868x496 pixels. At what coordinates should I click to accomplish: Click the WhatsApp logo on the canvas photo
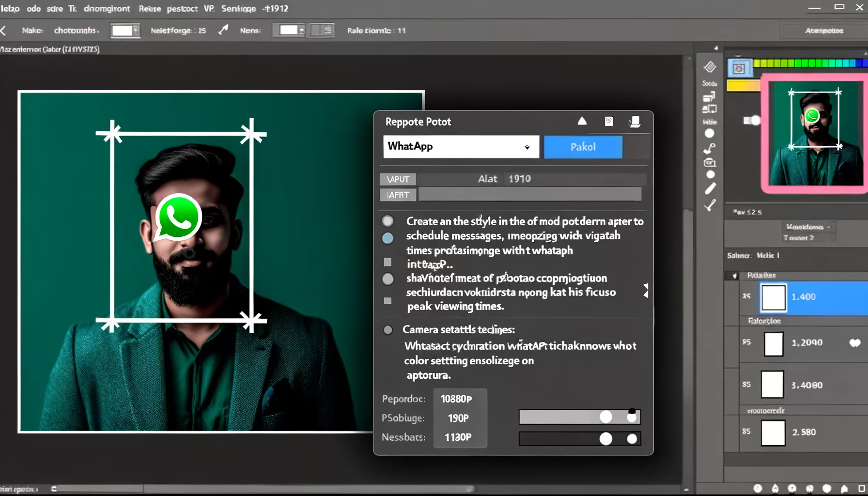[x=178, y=217]
